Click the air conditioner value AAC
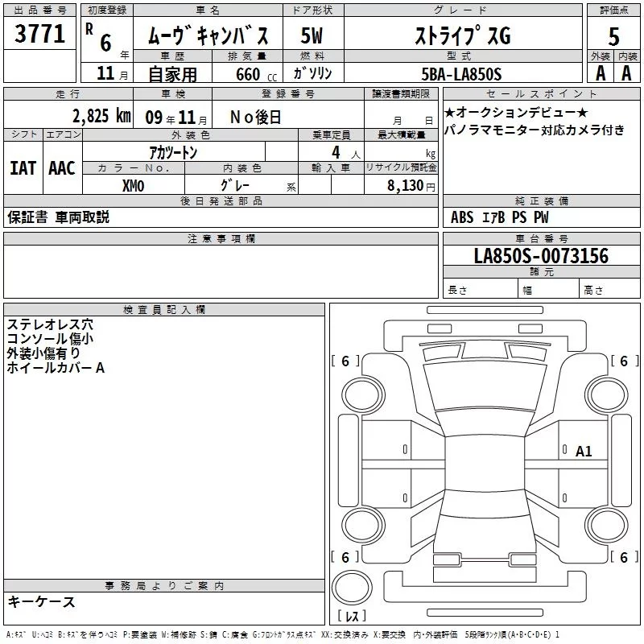The height and width of the screenshot is (644, 644). pyautogui.click(x=62, y=168)
